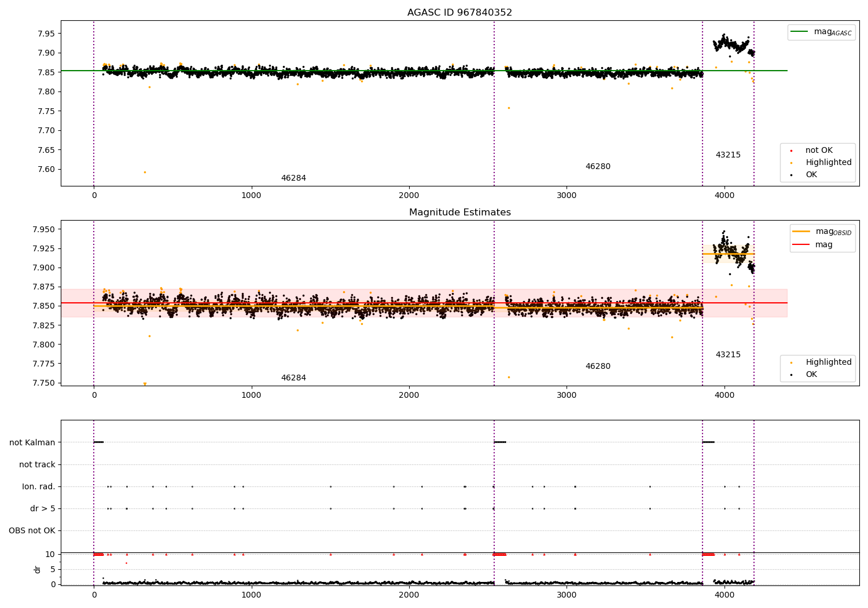Click the 7.950 y-tick on Magnitude Estimates plot
This screenshot has height=608, width=868.
43,230
